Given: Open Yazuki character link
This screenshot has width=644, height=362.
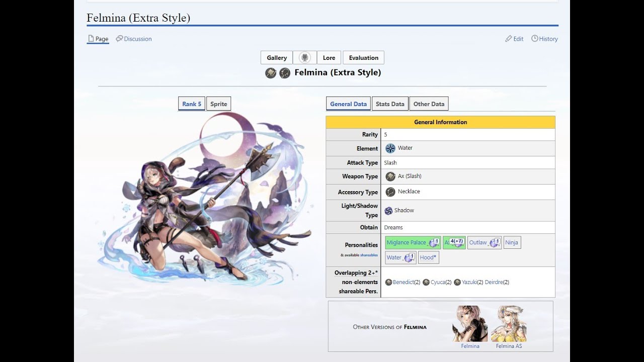Looking at the screenshot, I should click(x=469, y=283).
